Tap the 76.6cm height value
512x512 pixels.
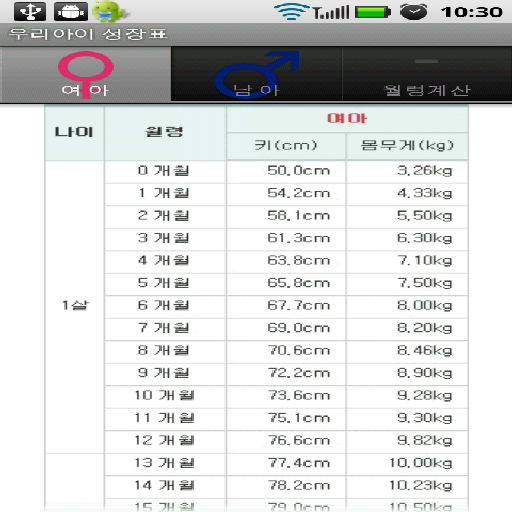coord(299,441)
